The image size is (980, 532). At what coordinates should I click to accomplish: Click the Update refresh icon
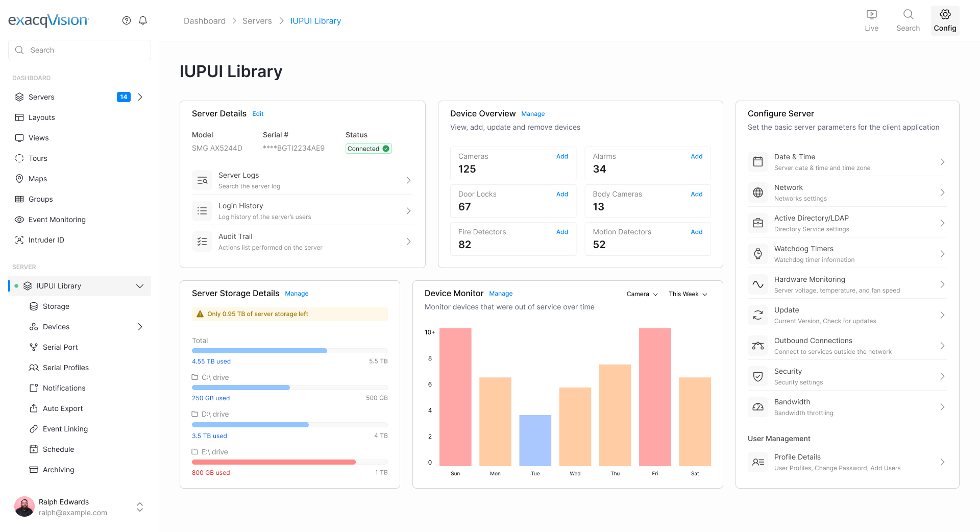coord(758,315)
